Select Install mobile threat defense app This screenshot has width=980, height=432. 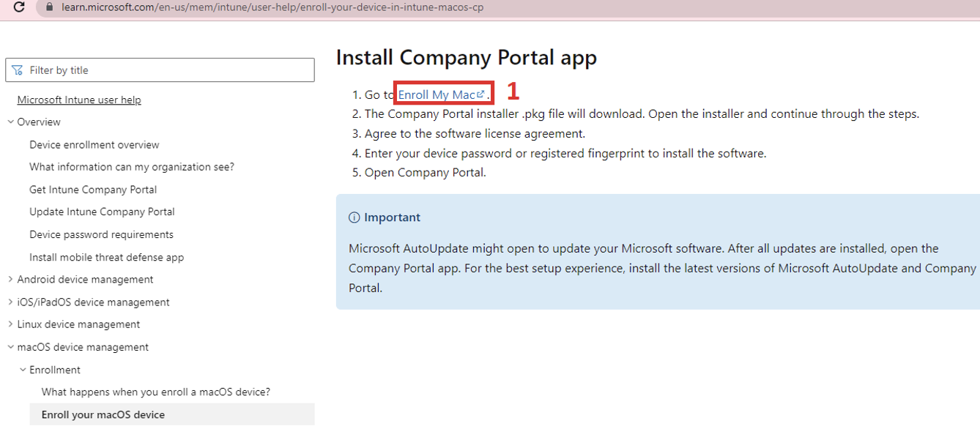click(x=106, y=257)
